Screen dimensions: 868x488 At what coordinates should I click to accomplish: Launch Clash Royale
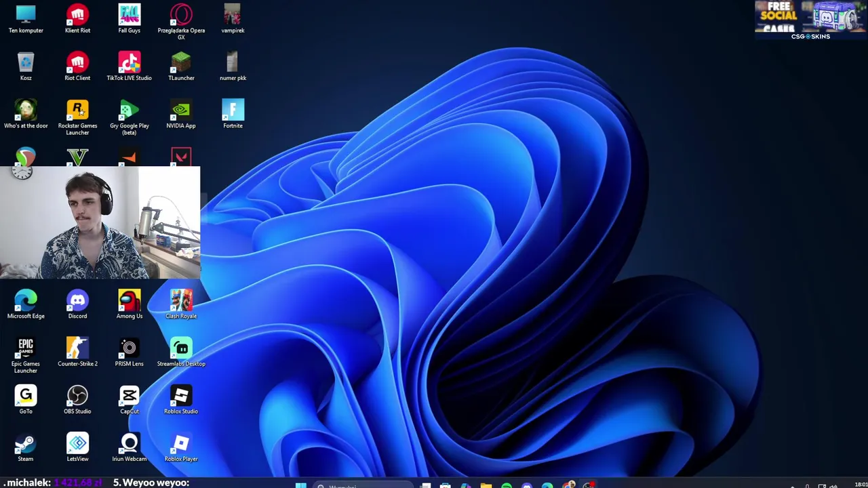click(181, 304)
